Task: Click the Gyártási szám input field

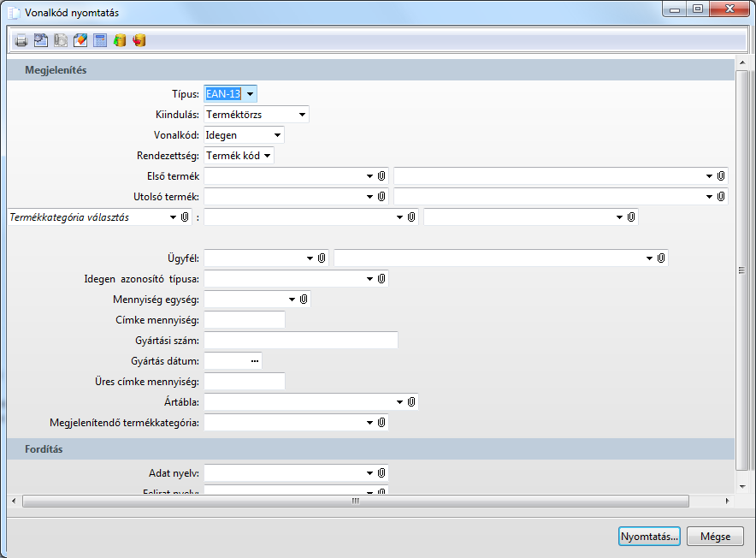Action: pyautogui.click(x=301, y=341)
